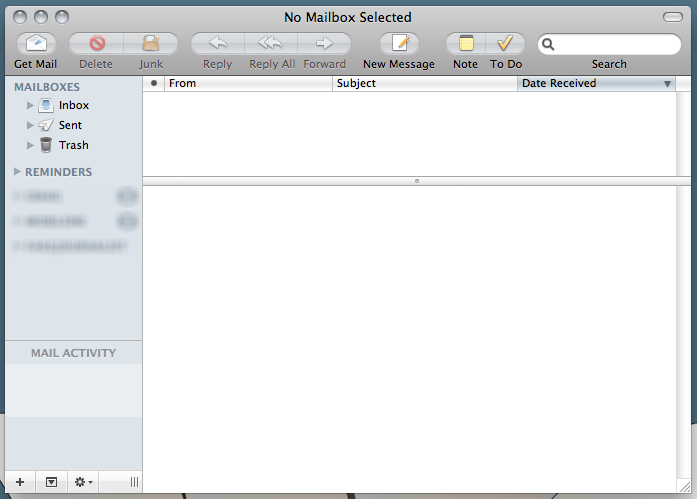Click the magnifying glass in Search field
Screen dimensions: 697x499
click(x=548, y=44)
